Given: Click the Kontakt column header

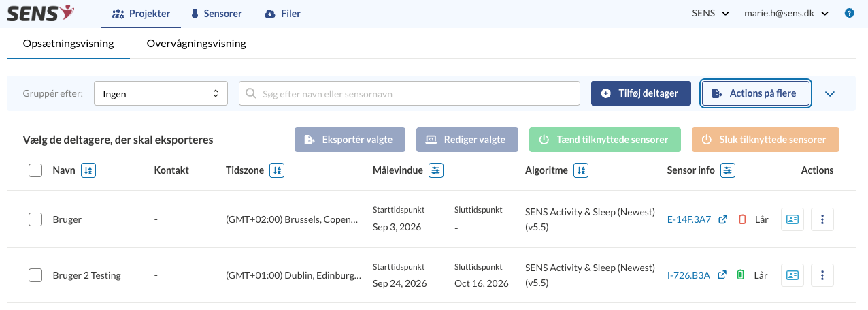Looking at the screenshot, I should pyautogui.click(x=171, y=170).
